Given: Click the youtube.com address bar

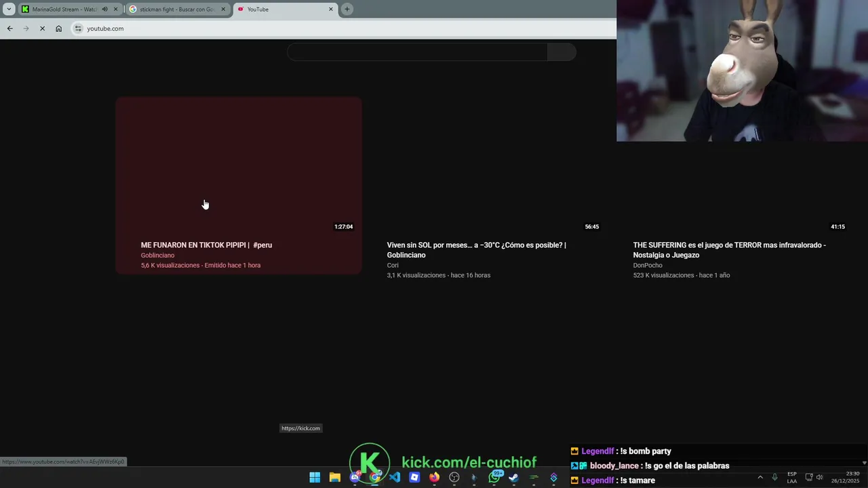Looking at the screenshot, I should (342, 28).
